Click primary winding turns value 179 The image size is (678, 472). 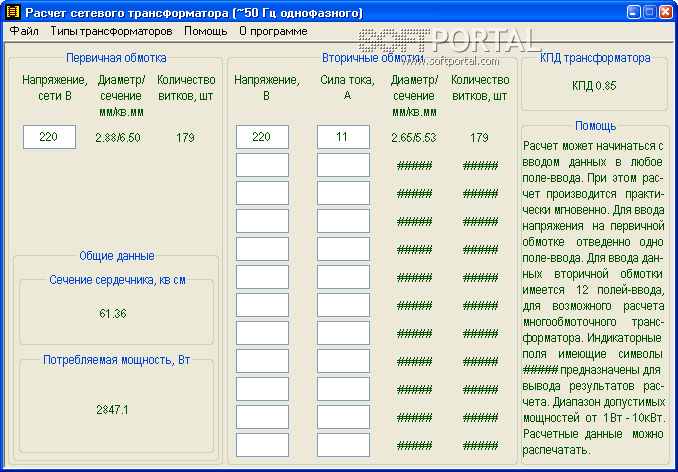(185, 138)
